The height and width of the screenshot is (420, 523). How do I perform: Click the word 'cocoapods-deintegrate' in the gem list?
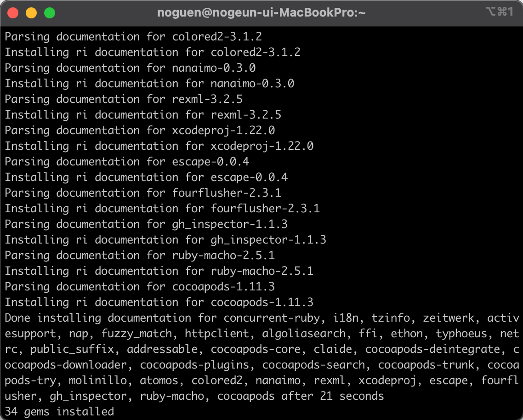[x=432, y=349]
